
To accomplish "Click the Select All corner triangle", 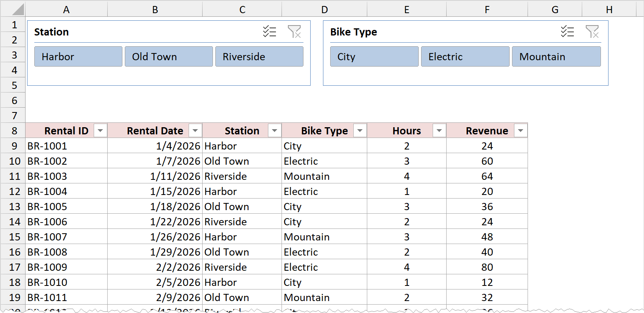I will coord(18,10).
